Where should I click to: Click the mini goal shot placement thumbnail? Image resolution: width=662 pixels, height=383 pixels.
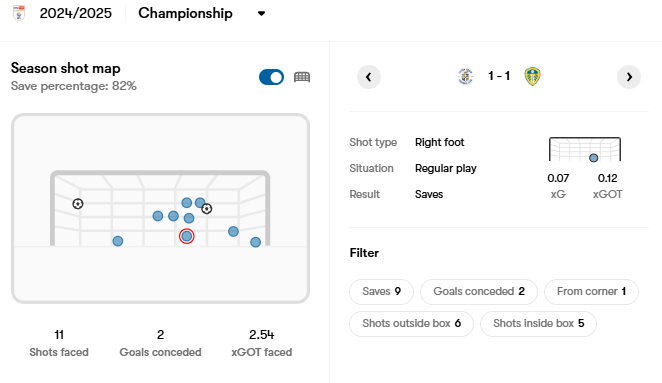pyautogui.click(x=585, y=149)
